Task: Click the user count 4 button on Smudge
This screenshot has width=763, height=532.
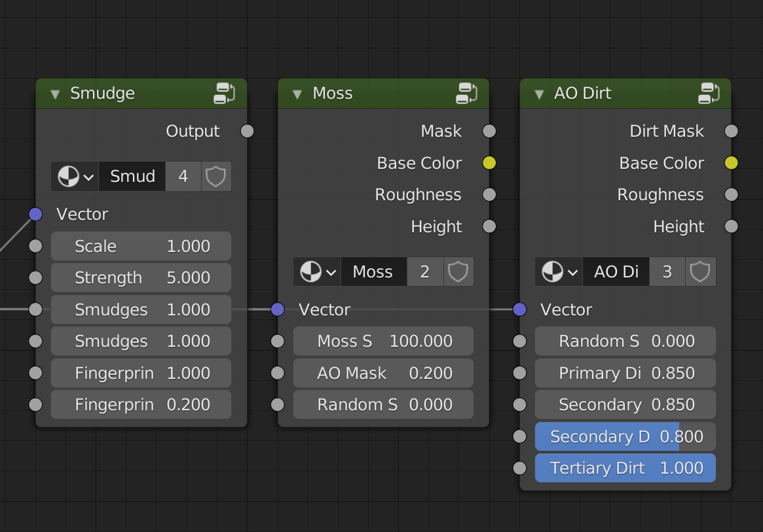Action: [x=183, y=176]
